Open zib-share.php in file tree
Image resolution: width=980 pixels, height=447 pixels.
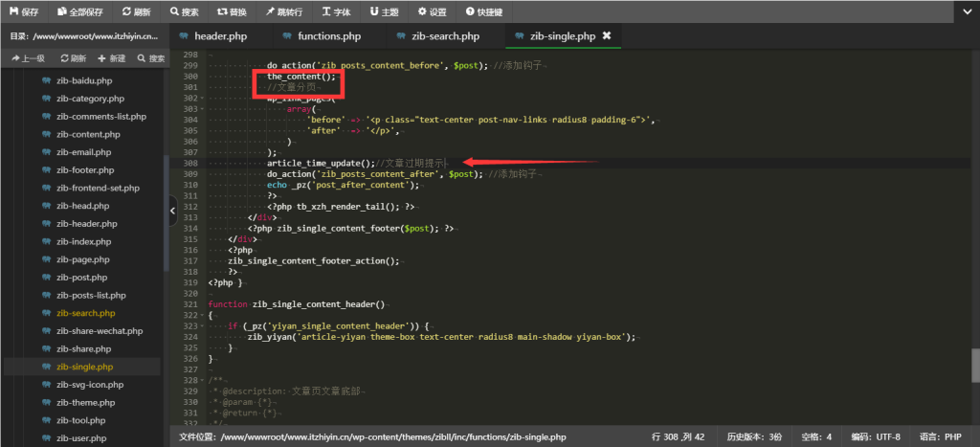[82, 348]
